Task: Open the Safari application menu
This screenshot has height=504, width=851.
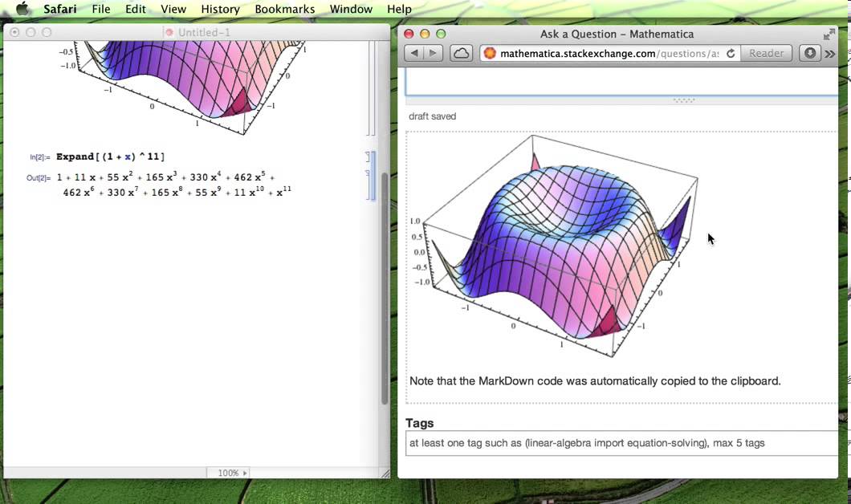Action: click(59, 9)
